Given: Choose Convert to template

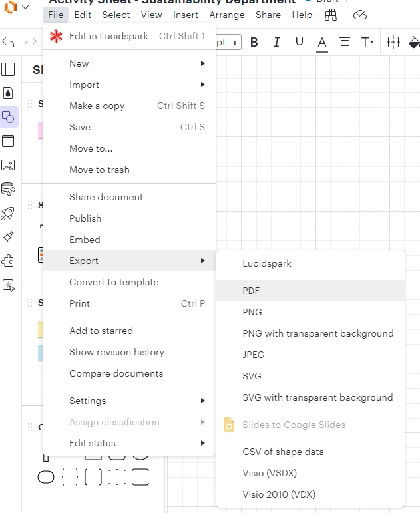Looking at the screenshot, I should [x=129, y=282].
